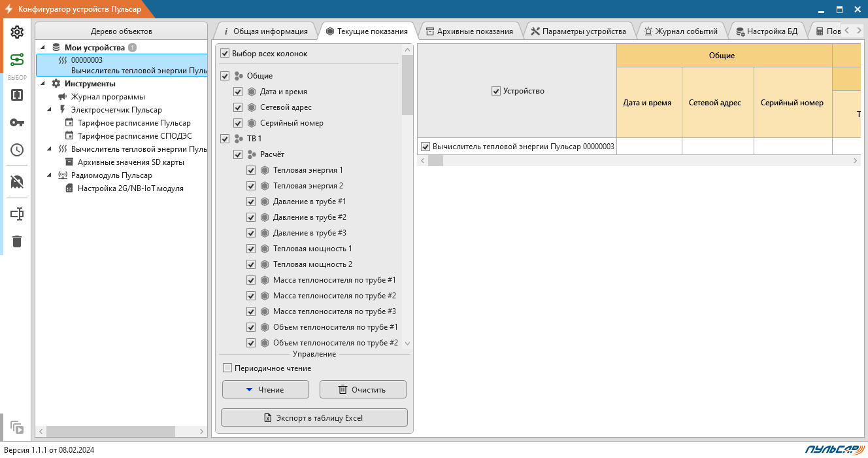
Task: Select the Тепловая мощность 1 row text
Action: 312,249
